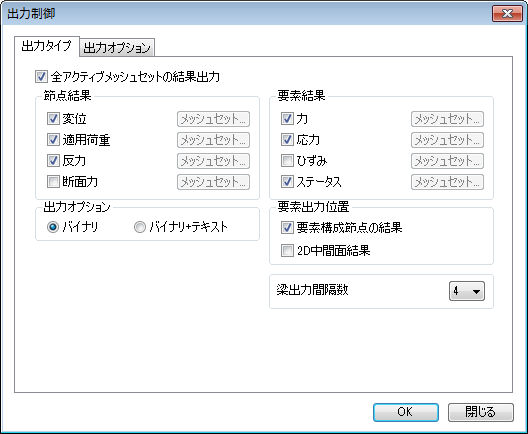Open the 梁出力間隔数 dropdown
Screen dimensions: 528x434
click(x=467, y=291)
